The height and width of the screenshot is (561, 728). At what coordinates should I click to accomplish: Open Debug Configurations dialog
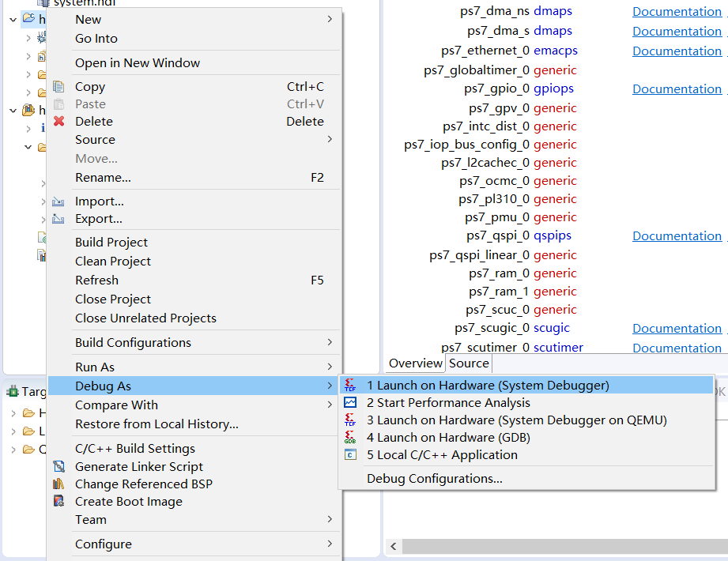(434, 479)
